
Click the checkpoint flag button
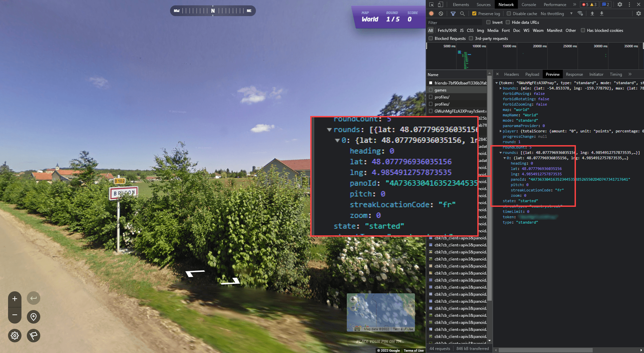coord(34,336)
